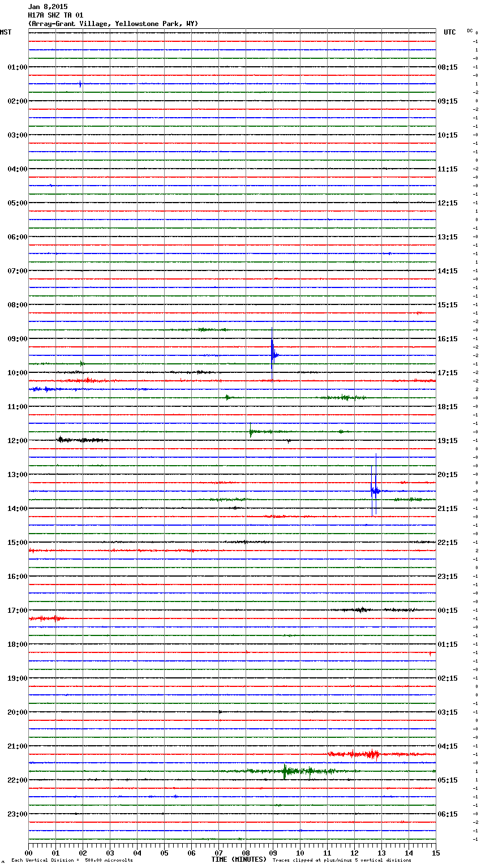Viewport: 481px width, 868px height.
Task: Click the MST axis label
Action: point(6,32)
